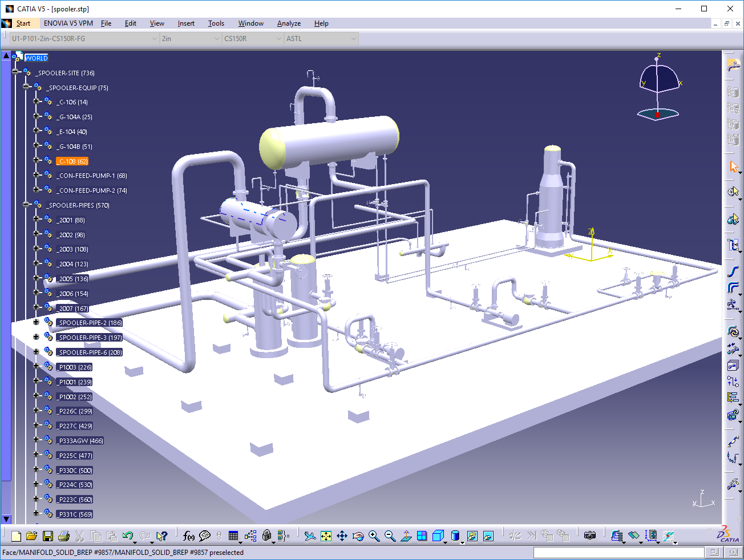Image resolution: width=744 pixels, height=560 pixels.
Task: Select _CON-FEED-PUMP-1 (68) in the tree
Action: [92, 176]
